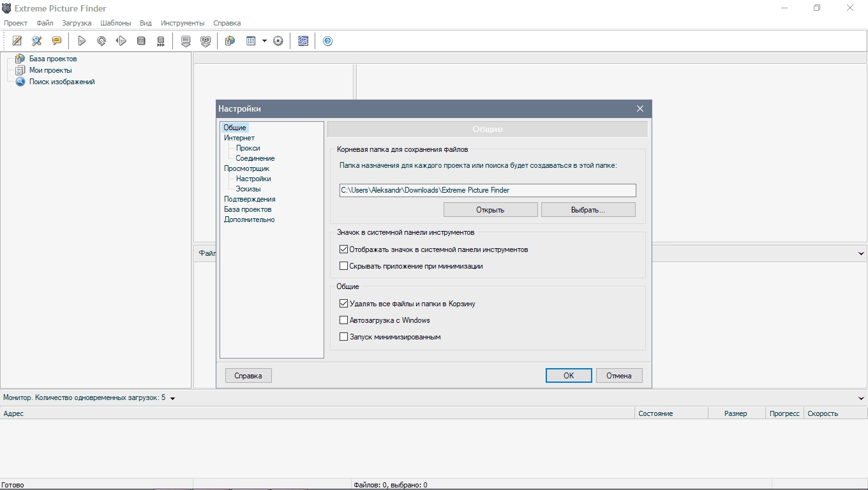Image resolution: width=868 pixels, height=490 pixels.
Task: Click the База проектов tree icon
Action: (x=20, y=59)
